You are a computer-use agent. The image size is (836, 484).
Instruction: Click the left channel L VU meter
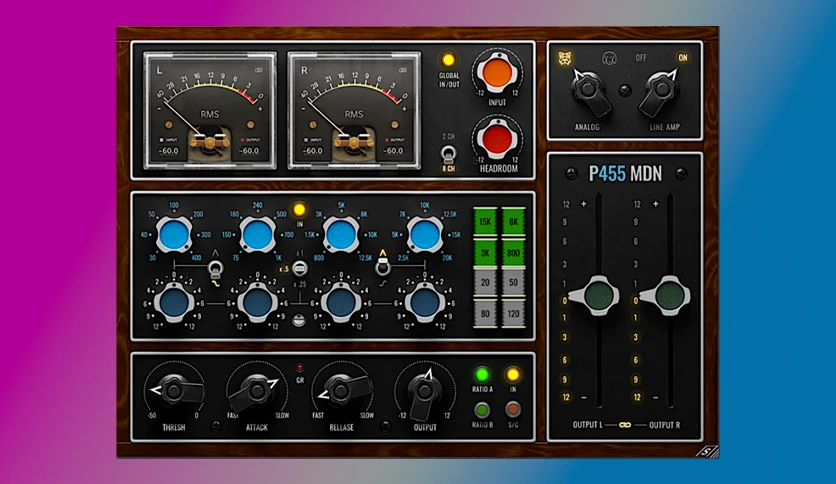(x=210, y=110)
